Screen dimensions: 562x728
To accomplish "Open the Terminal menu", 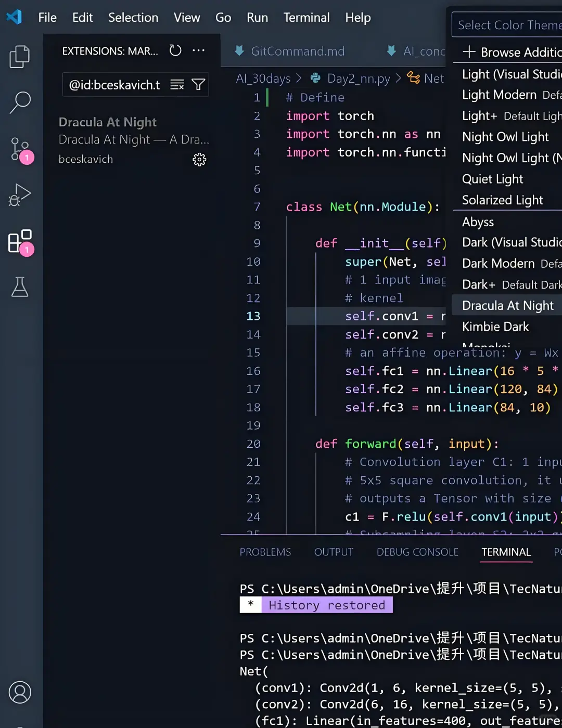I will (x=306, y=17).
